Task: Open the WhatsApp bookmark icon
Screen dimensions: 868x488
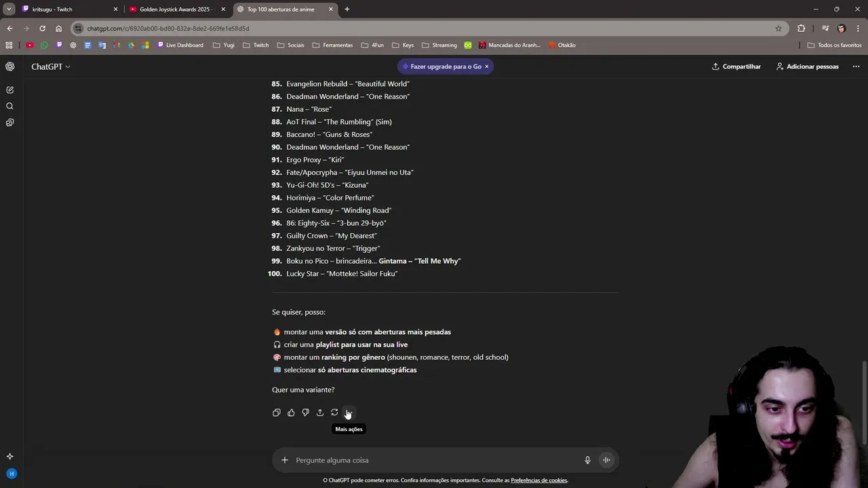Action: 44,45
